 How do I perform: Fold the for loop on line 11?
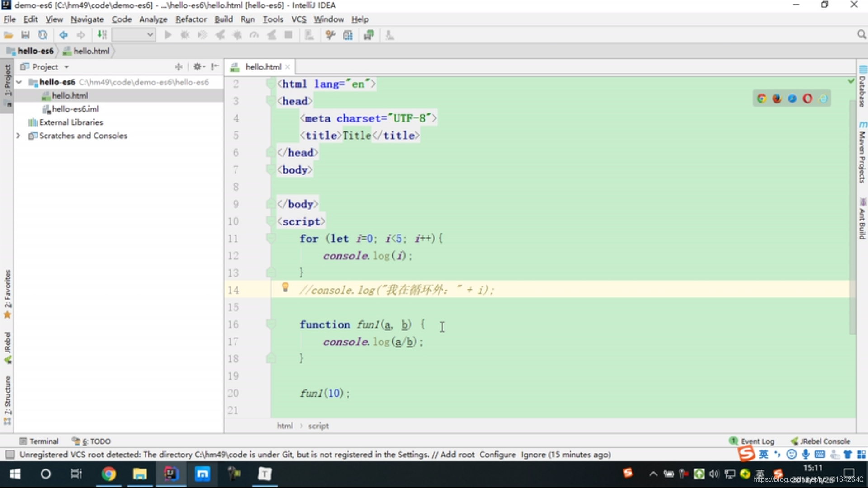click(270, 238)
